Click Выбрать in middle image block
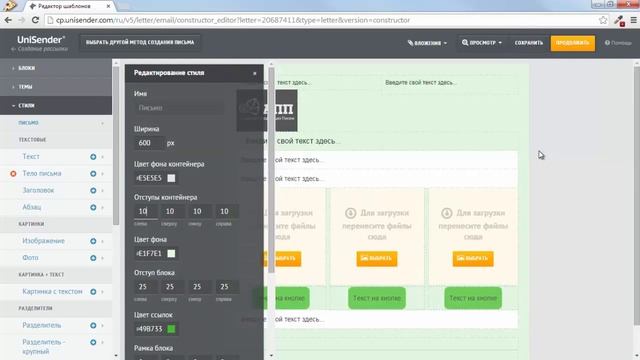The image size is (640, 360). click(377, 258)
